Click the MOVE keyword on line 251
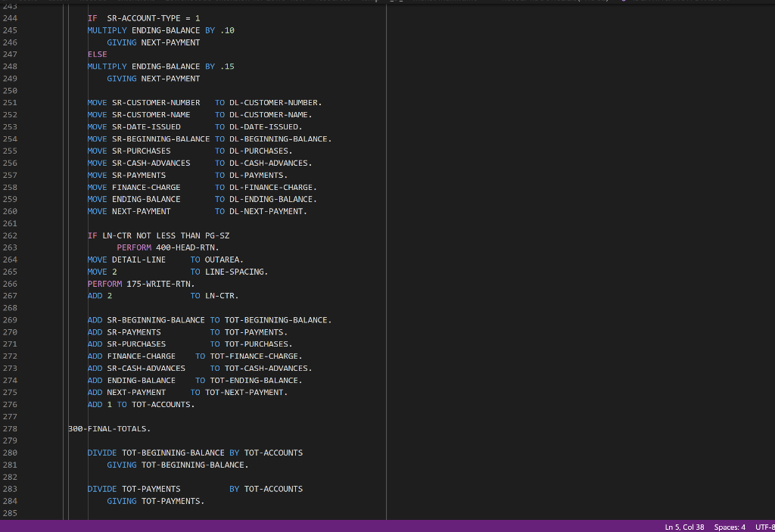775x532 pixels. click(x=96, y=102)
